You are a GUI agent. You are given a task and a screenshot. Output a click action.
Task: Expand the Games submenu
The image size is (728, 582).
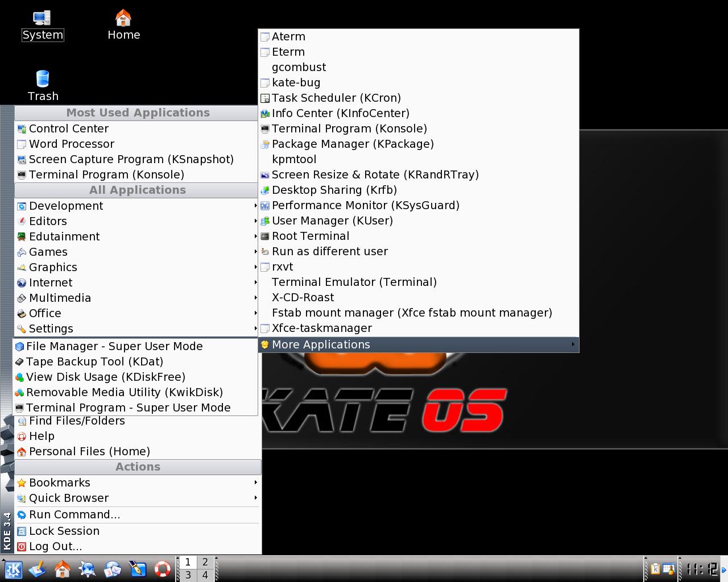point(136,252)
